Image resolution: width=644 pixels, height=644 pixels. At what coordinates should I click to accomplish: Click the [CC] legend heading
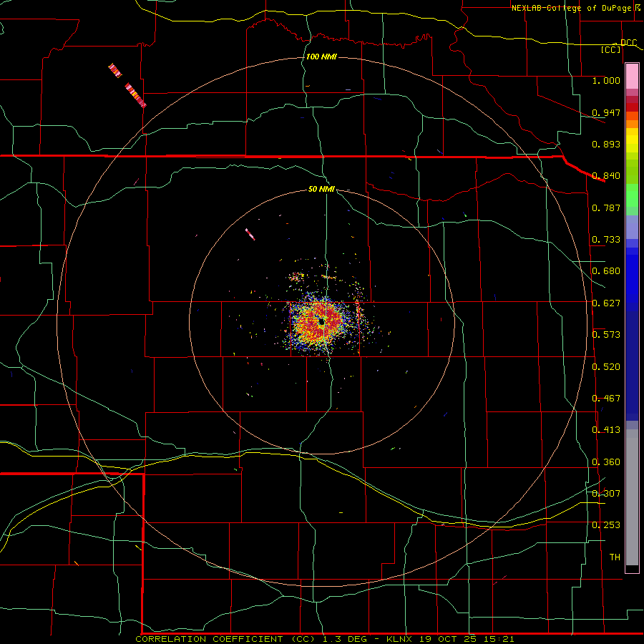(x=611, y=49)
